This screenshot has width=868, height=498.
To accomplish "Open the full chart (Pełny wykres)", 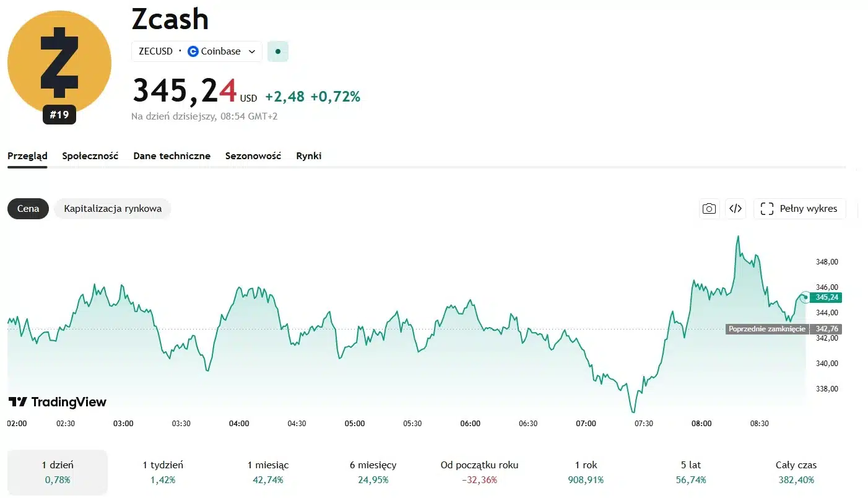I will [799, 209].
